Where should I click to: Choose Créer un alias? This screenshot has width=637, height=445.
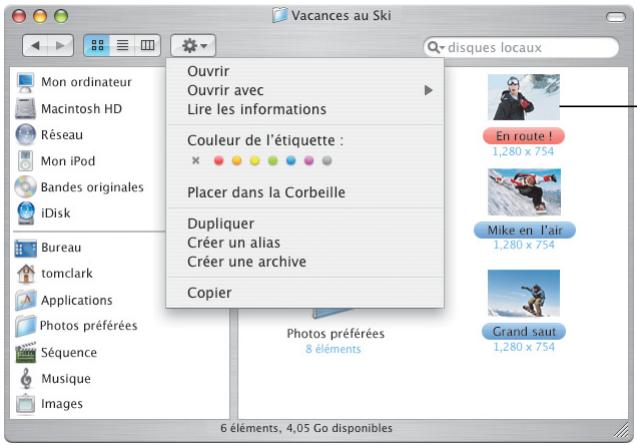[305, 243]
